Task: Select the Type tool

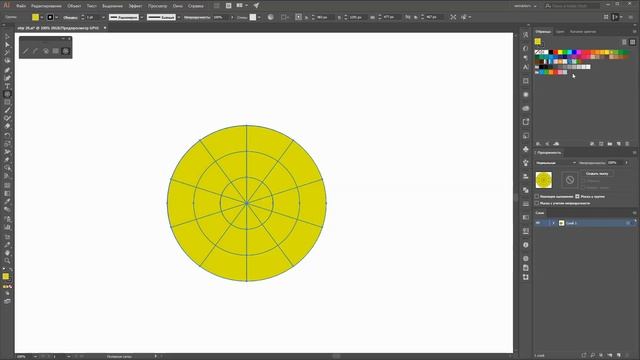Action: tap(7, 86)
